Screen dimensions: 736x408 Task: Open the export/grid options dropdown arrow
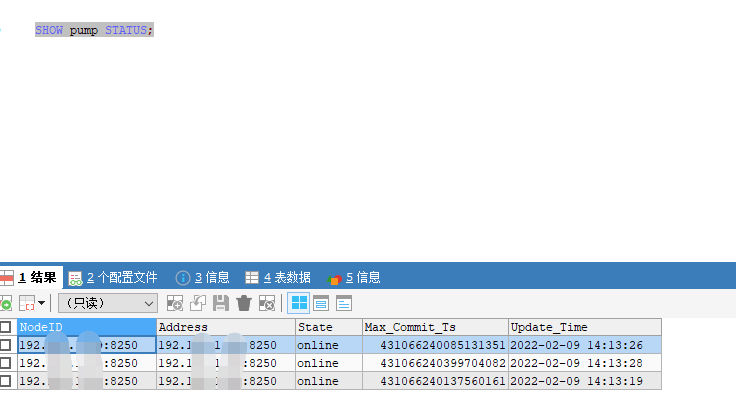click(x=41, y=303)
